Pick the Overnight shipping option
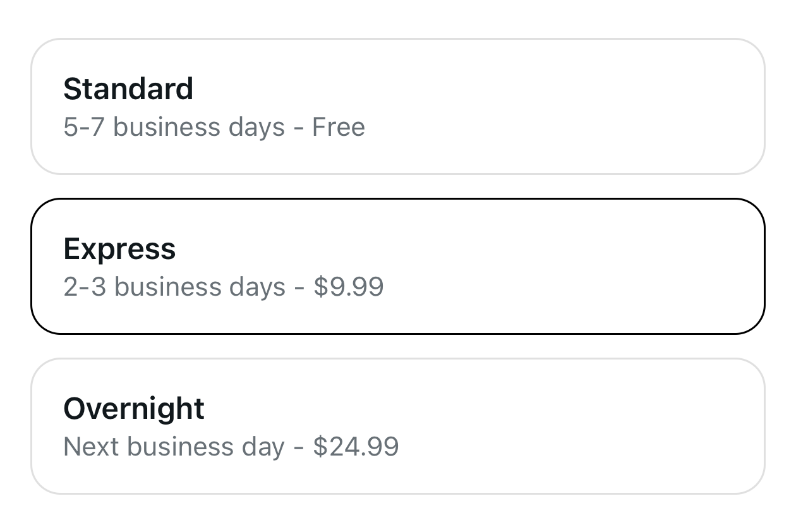 pos(397,426)
